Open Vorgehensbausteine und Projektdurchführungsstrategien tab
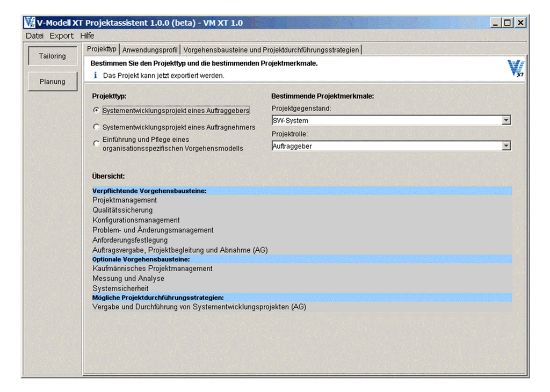 click(271, 50)
